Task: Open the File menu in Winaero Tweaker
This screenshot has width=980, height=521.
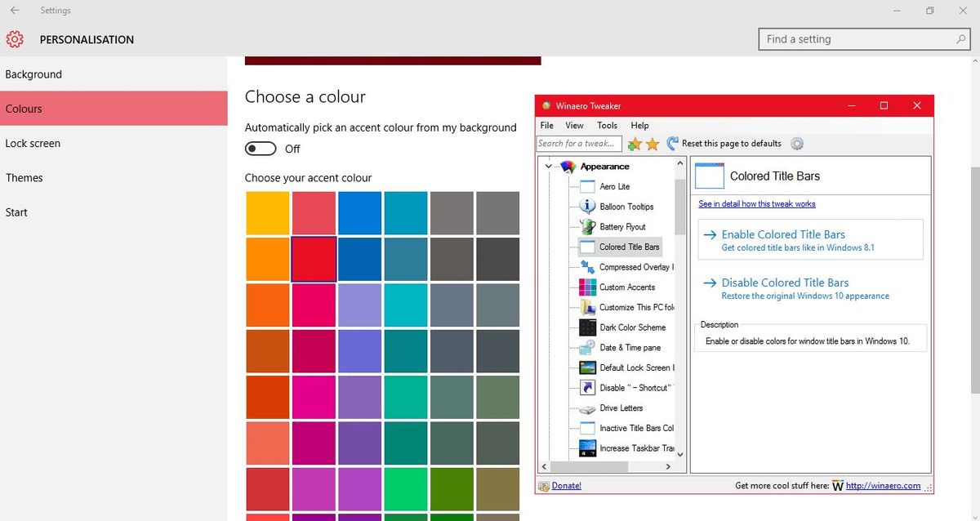Action: click(x=547, y=126)
